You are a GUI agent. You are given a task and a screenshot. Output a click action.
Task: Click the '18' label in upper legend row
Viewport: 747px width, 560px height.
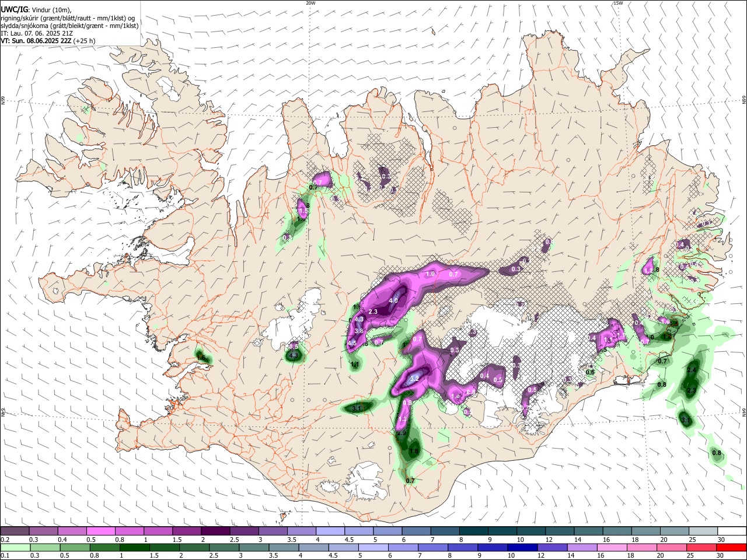pos(634,540)
